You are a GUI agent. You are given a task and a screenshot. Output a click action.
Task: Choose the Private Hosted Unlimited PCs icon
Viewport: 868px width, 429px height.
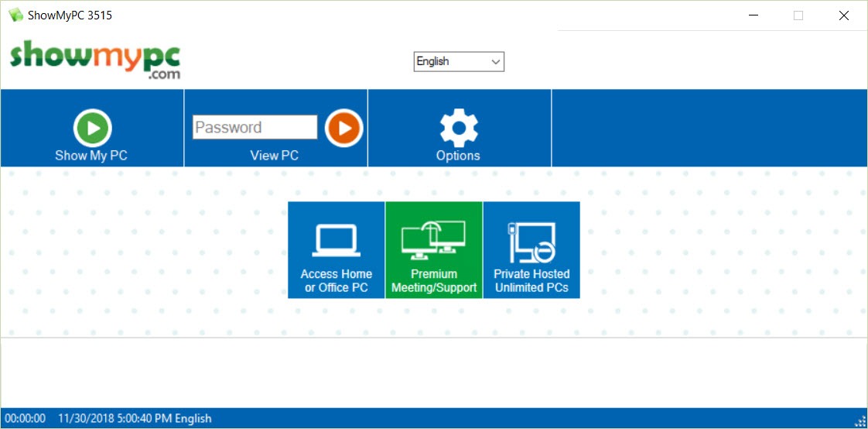click(x=531, y=241)
